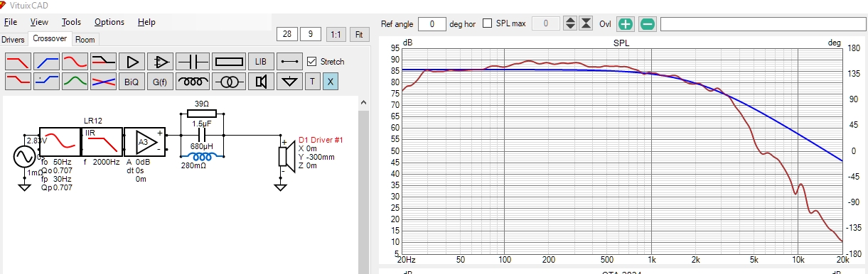Click the SPL max value field
The height and width of the screenshot is (274, 868).
(x=546, y=23)
